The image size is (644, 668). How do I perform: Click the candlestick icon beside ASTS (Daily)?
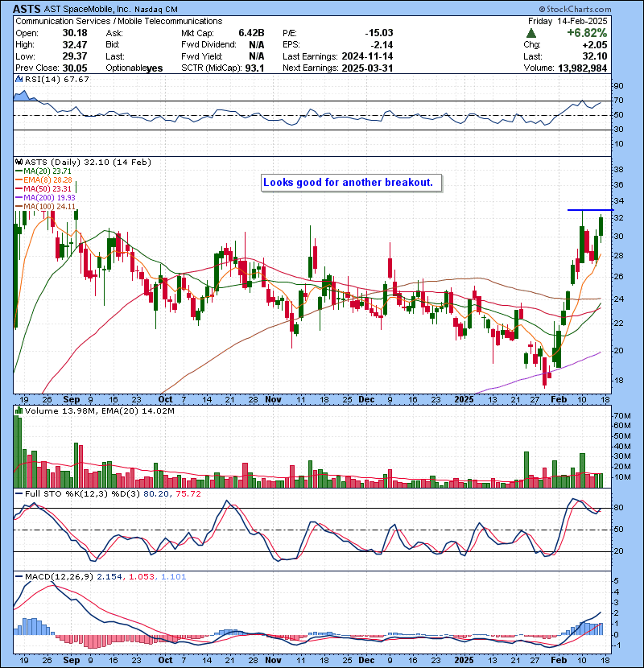pos(19,162)
